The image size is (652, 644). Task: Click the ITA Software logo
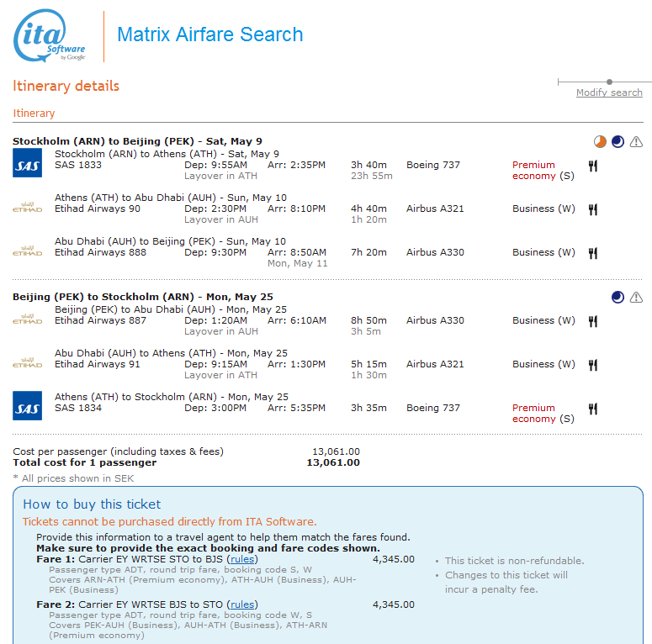49,36
